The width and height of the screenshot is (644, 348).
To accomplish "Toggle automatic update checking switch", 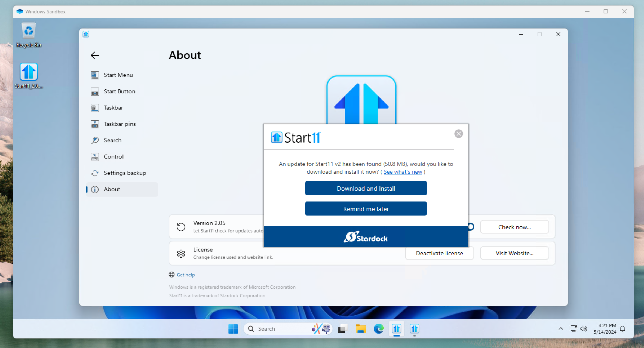I will (x=471, y=227).
